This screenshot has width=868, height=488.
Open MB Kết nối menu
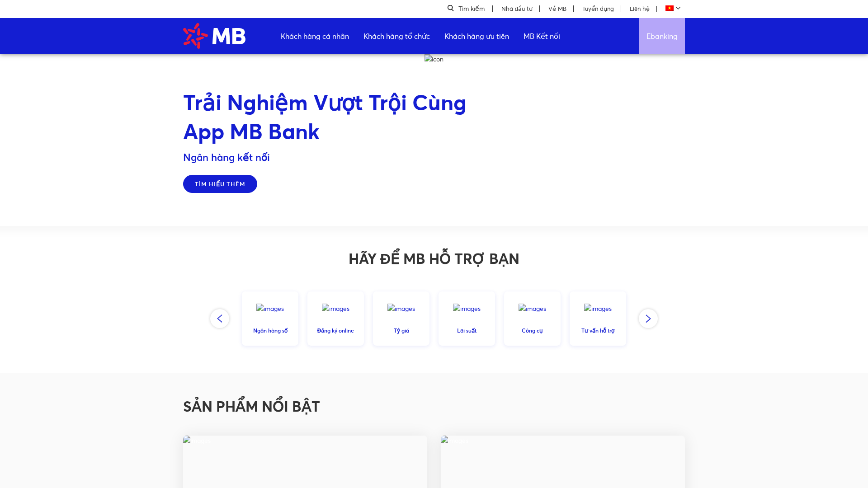[542, 36]
